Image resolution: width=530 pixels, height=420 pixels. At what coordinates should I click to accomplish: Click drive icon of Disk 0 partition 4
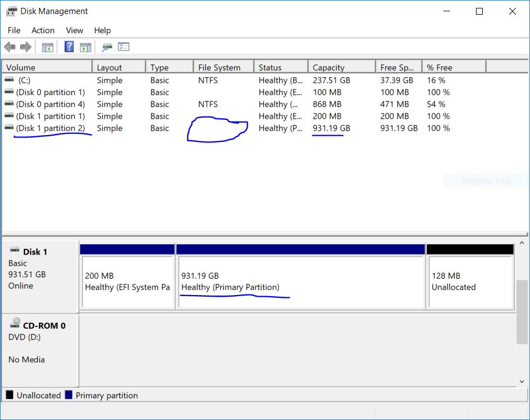click(x=10, y=104)
